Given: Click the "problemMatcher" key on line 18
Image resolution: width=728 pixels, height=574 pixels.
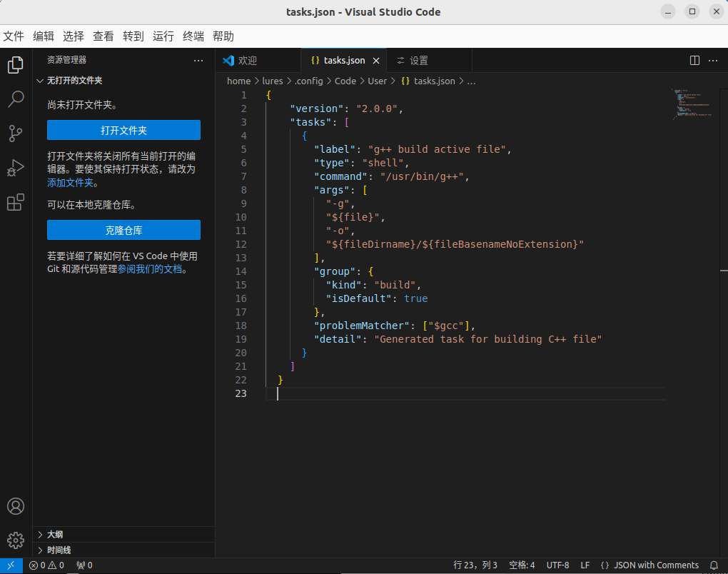Looking at the screenshot, I should pyautogui.click(x=362, y=326).
